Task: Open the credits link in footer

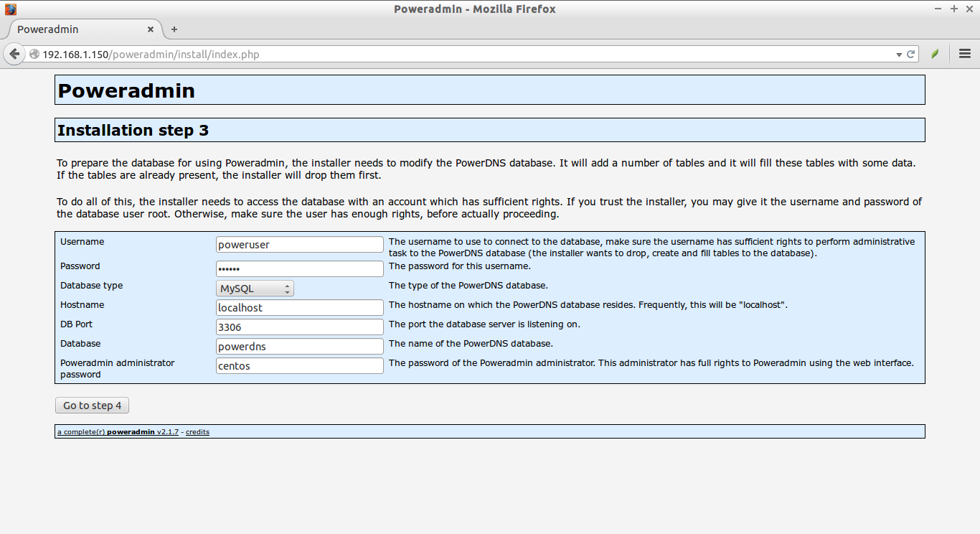Action: tap(197, 432)
